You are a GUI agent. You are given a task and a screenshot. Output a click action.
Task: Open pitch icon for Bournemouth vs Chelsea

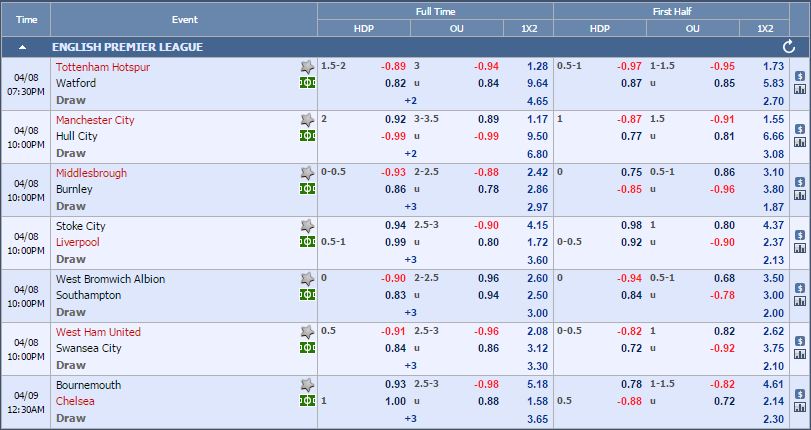[x=307, y=401]
